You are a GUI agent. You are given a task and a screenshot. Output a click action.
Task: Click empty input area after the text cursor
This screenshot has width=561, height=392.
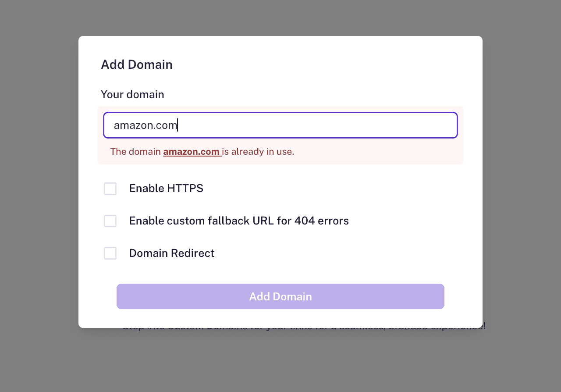click(316, 125)
